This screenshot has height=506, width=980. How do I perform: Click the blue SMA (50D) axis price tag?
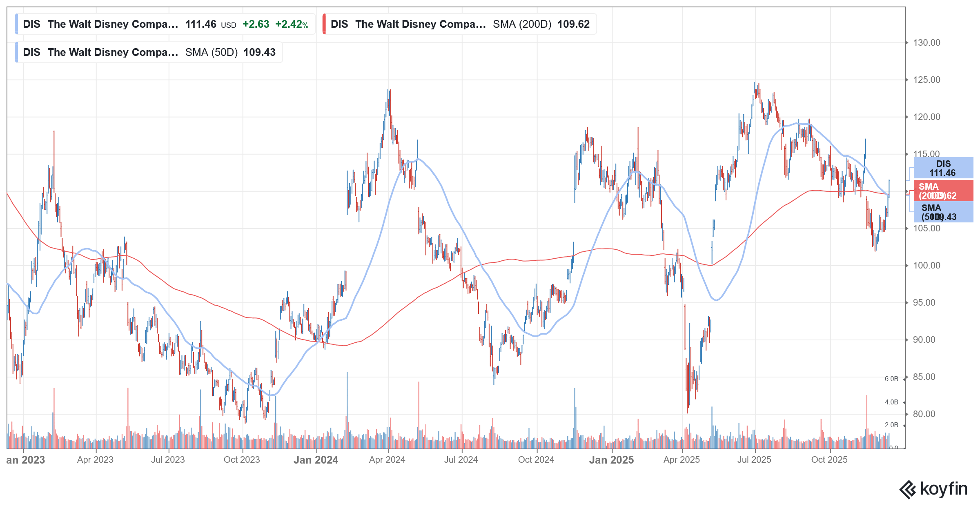tap(943, 212)
